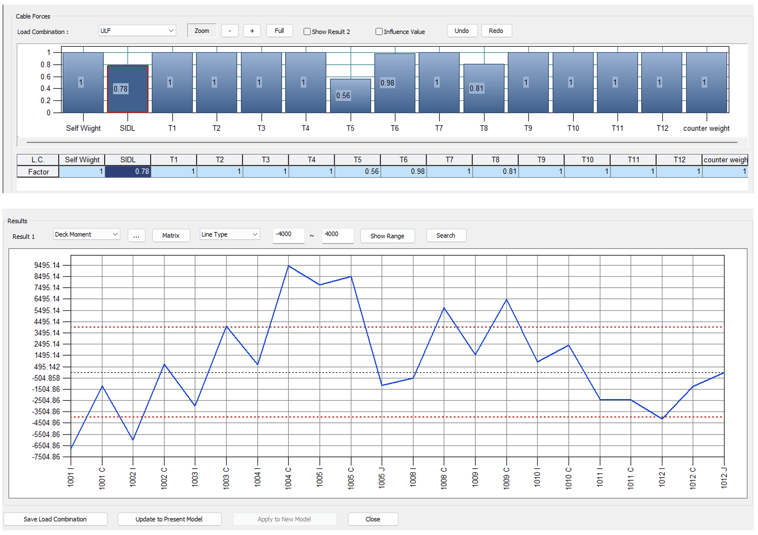Toggle the Influence Value checkbox
Viewport: 758px width, 535px height.
pyautogui.click(x=379, y=31)
